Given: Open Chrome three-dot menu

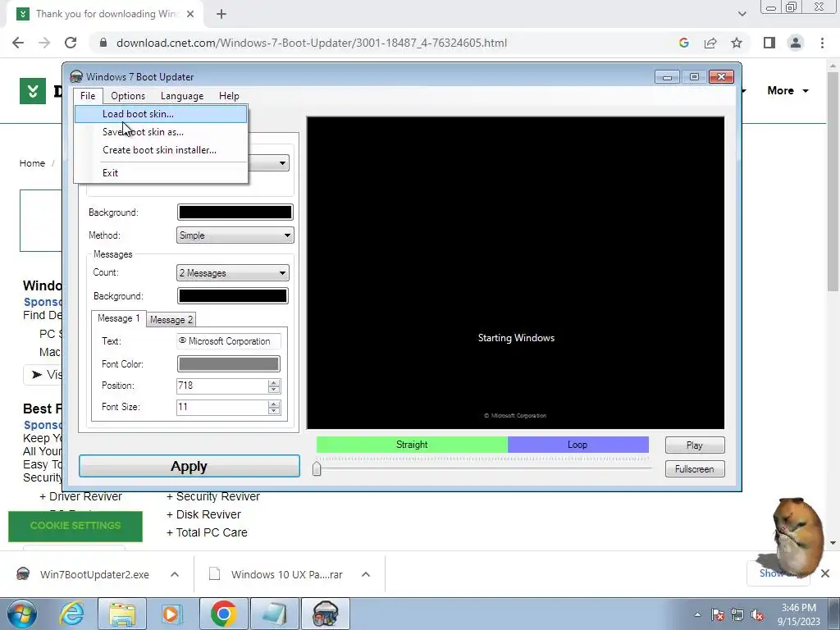Looking at the screenshot, I should (x=822, y=43).
